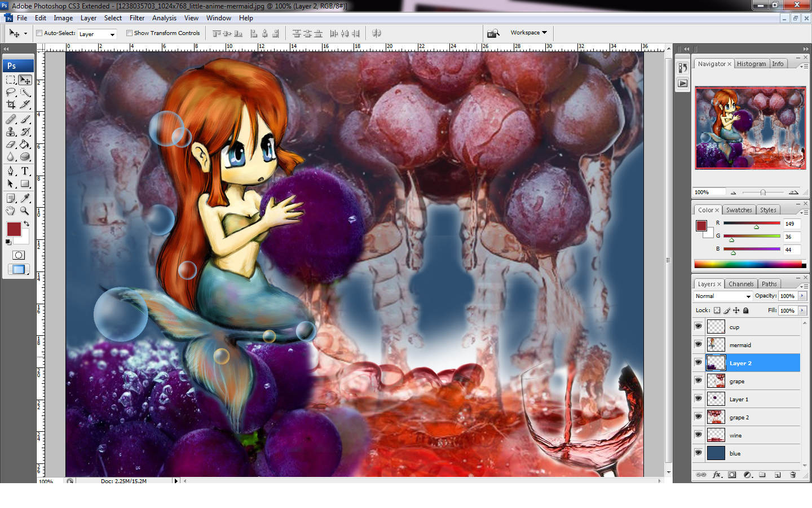Open the Opacity slider arrow
The image size is (812, 508).
pyautogui.click(x=802, y=296)
